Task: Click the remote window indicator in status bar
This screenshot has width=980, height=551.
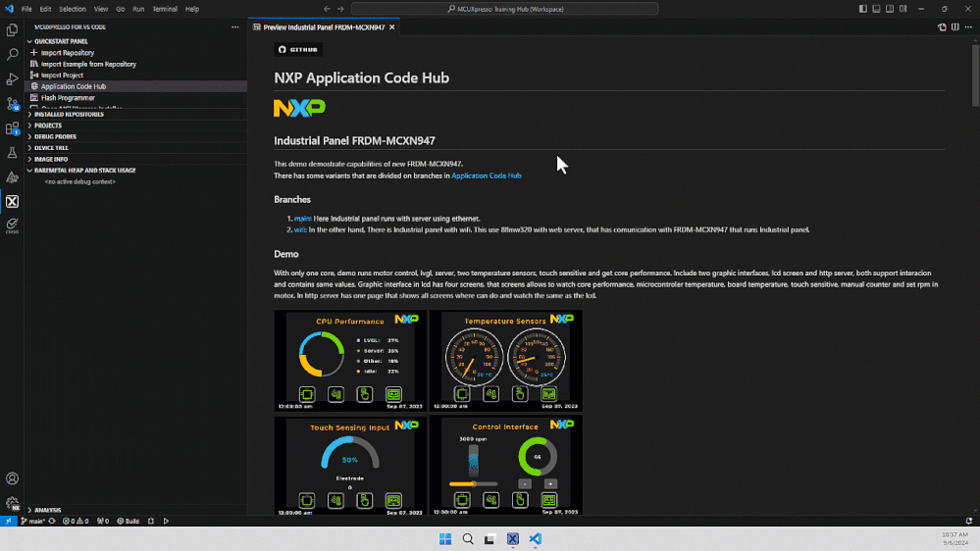Action: (8, 521)
